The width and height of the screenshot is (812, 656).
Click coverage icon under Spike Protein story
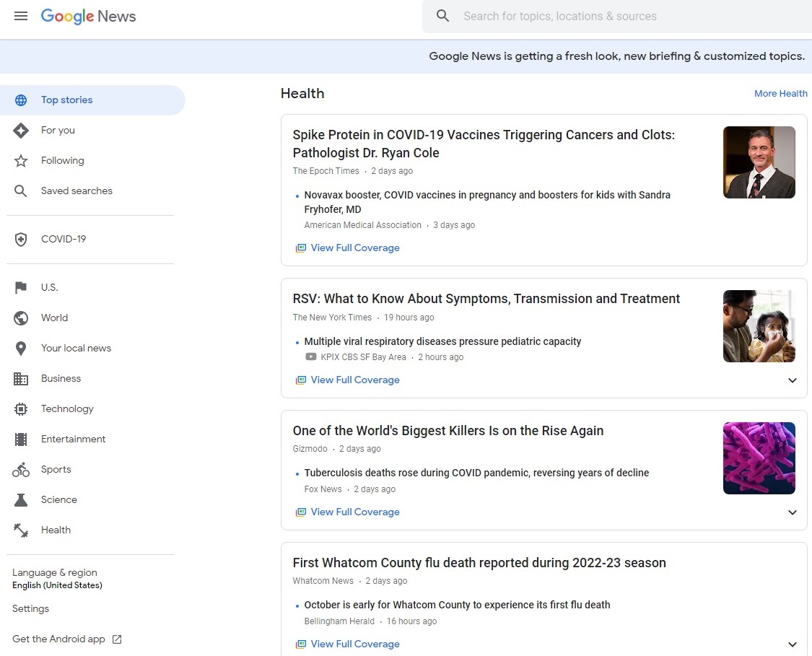[x=301, y=248]
